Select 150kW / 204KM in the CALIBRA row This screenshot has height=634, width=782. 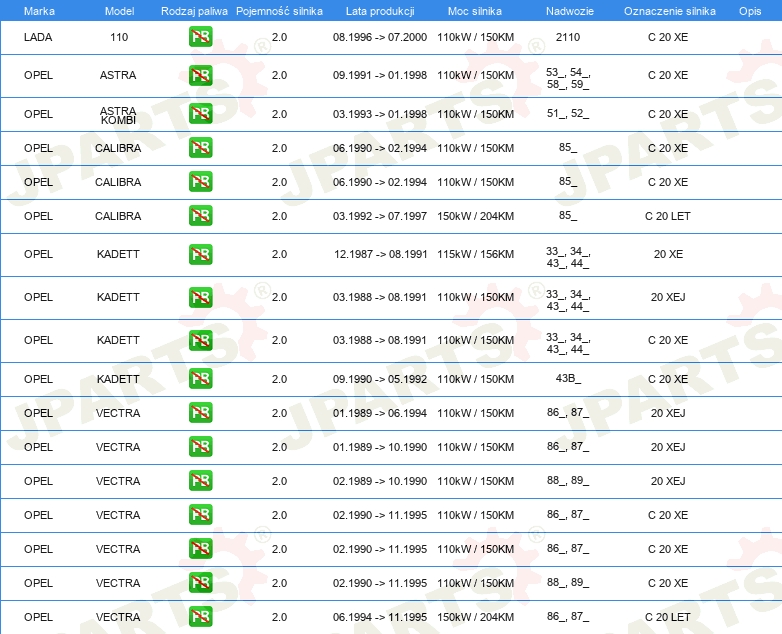click(x=476, y=216)
